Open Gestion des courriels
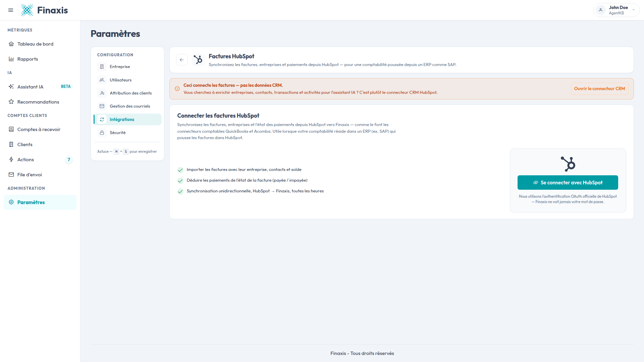Viewport: 644px width, 362px height. (127, 106)
